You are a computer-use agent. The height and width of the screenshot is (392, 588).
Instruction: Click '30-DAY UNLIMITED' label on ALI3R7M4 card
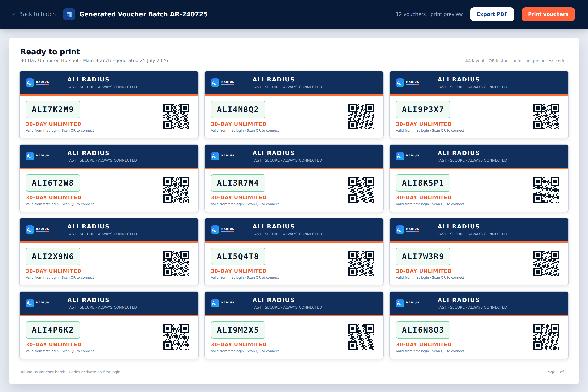pyautogui.click(x=238, y=197)
